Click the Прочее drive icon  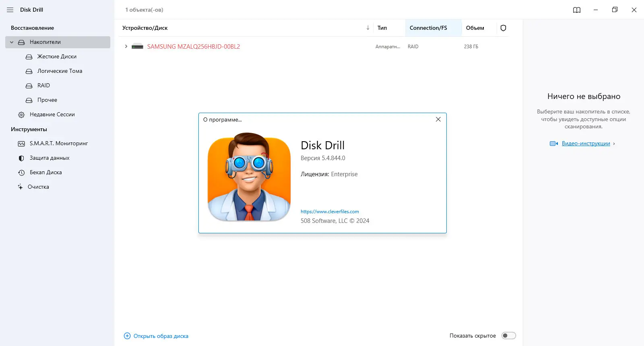pos(29,100)
